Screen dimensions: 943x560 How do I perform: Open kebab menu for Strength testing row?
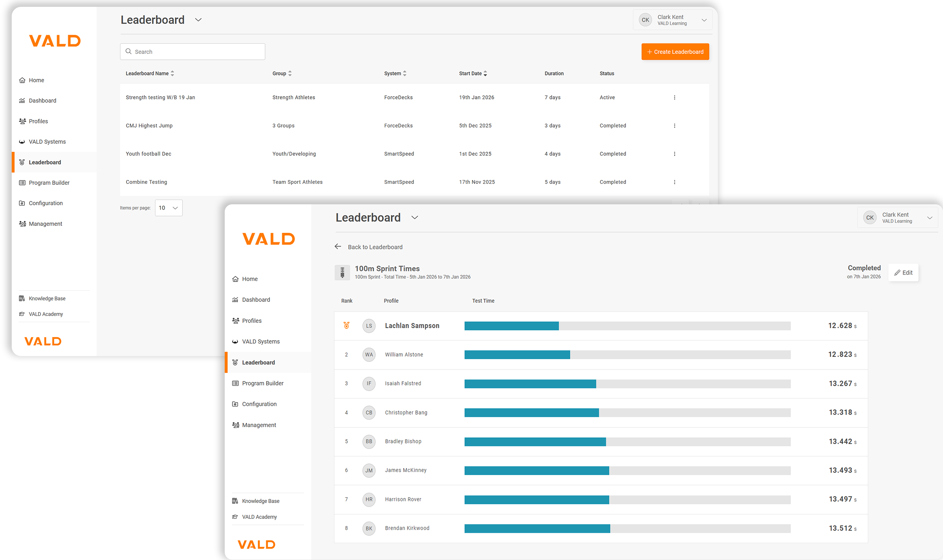[674, 97]
